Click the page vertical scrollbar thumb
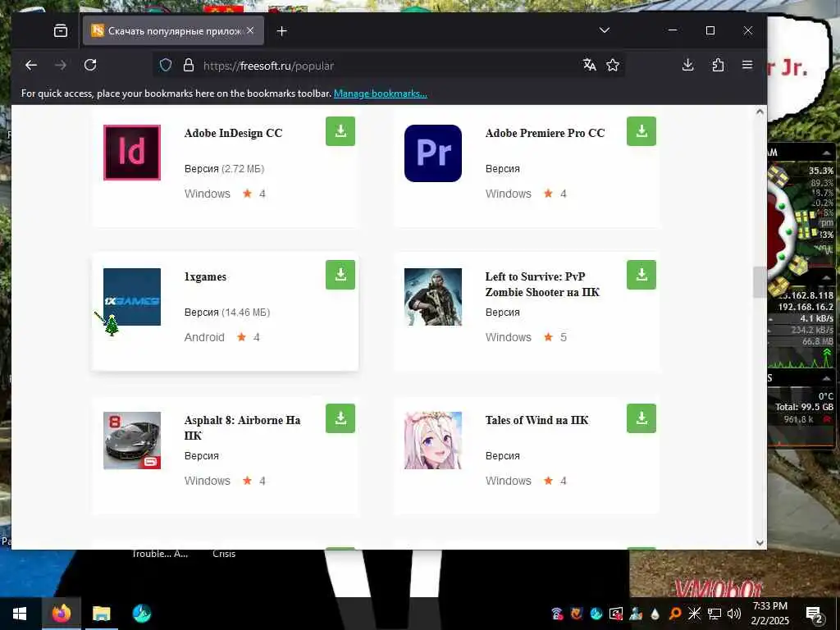This screenshot has height=630, width=840. click(x=759, y=282)
